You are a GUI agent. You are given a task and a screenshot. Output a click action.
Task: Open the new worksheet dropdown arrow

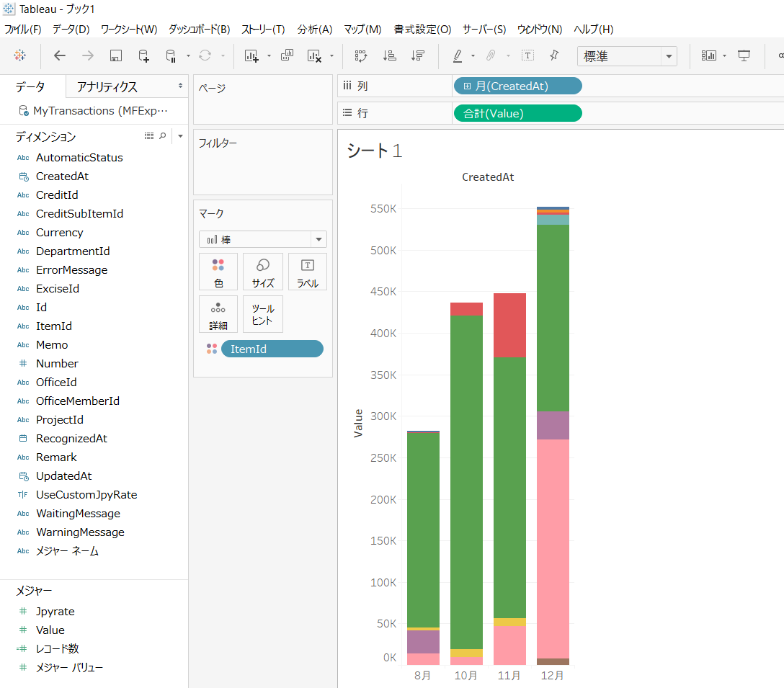269,55
